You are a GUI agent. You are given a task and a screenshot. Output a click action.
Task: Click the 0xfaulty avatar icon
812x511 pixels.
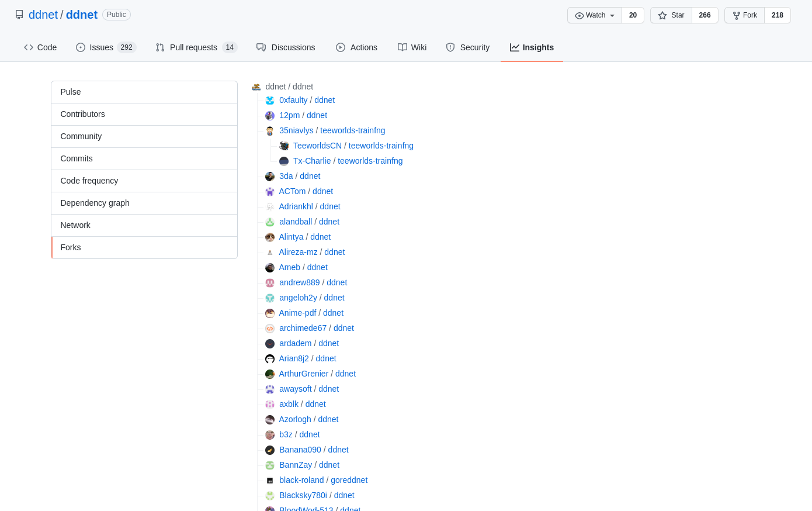click(x=270, y=101)
